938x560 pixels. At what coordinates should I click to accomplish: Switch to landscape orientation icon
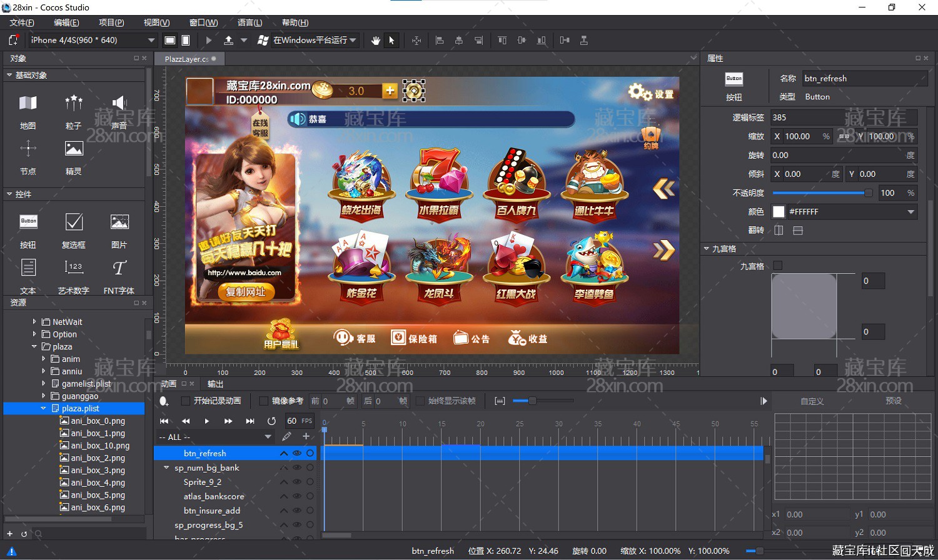pos(169,40)
